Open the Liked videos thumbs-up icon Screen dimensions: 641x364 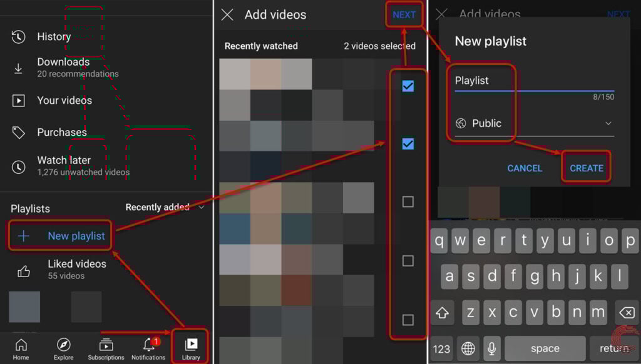[x=24, y=271]
